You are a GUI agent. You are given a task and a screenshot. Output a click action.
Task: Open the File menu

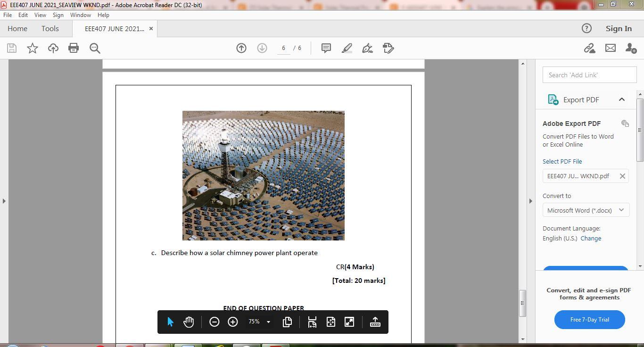coord(8,15)
